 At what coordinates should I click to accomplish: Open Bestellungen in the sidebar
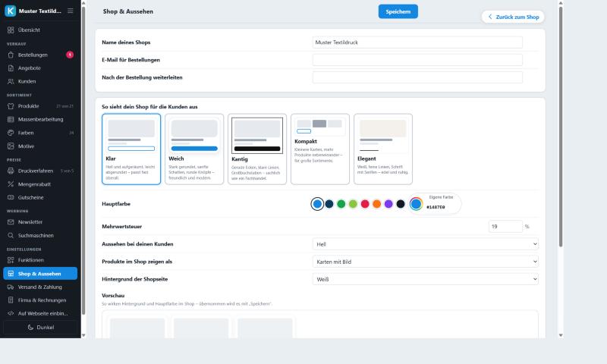(x=40, y=55)
